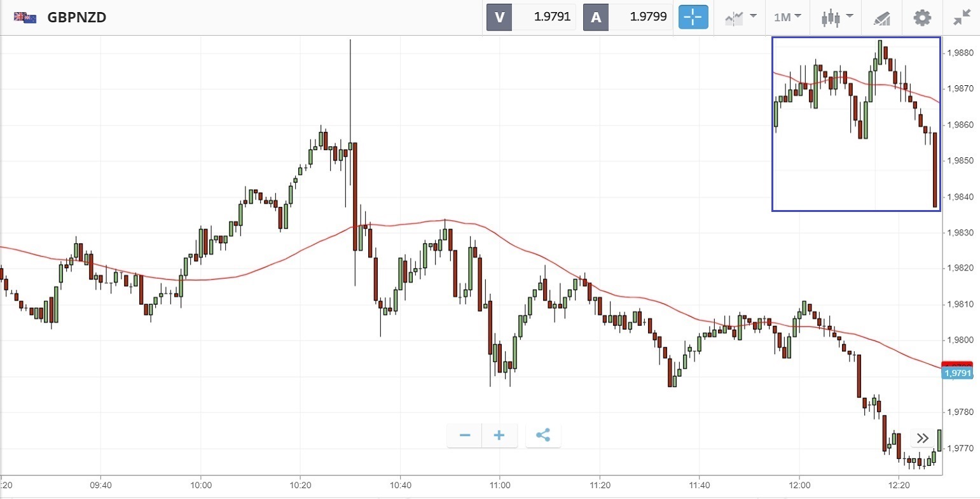980x499 pixels.
Task: Click the blue 1,9791 current price label
Action: pos(958,373)
